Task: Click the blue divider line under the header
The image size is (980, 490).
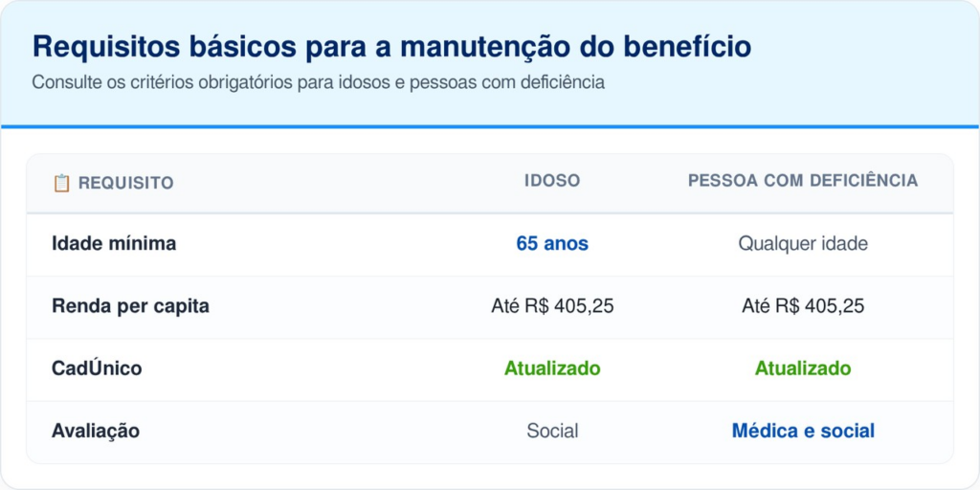Action: coord(490,126)
